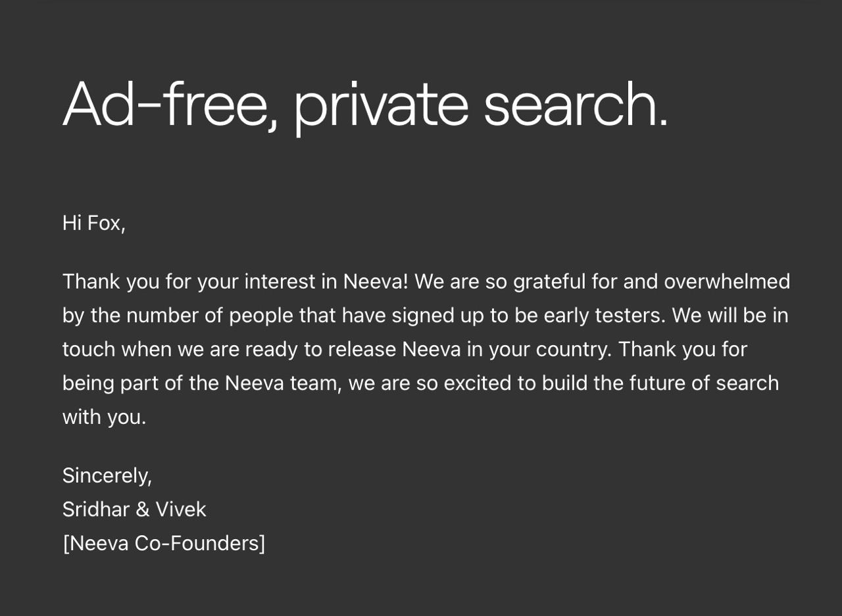Click the word "excited" in the paragraph

[x=477, y=383]
